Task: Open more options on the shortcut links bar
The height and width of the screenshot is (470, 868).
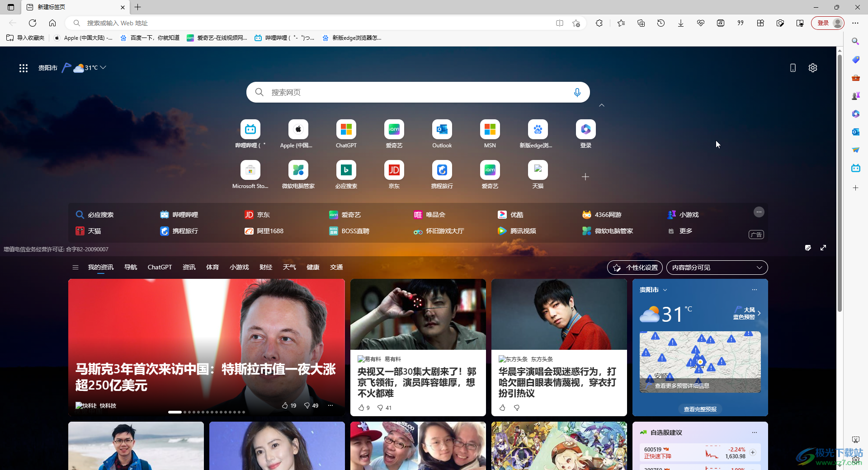Action: (x=759, y=212)
